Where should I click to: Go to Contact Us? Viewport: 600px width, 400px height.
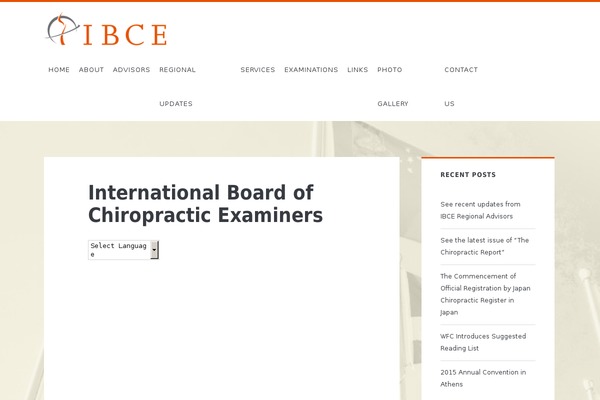[461, 87]
